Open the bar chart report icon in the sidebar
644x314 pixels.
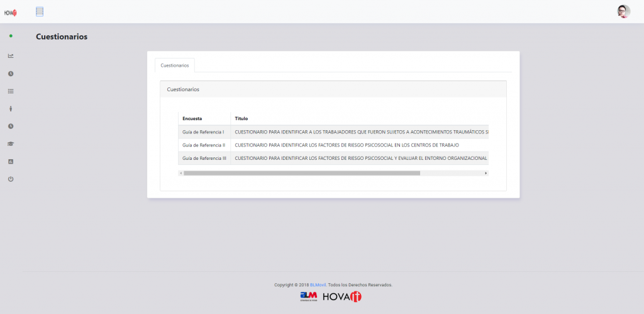click(11, 162)
